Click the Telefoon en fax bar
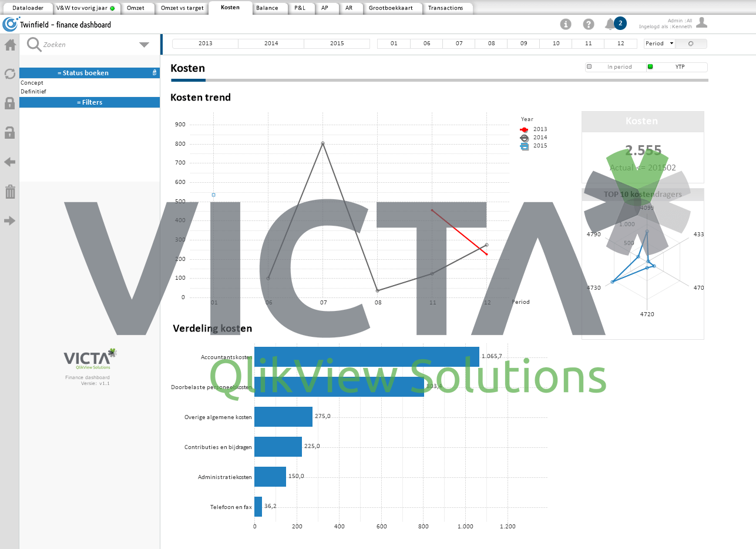This screenshot has height=549, width=756. point(258,507)
